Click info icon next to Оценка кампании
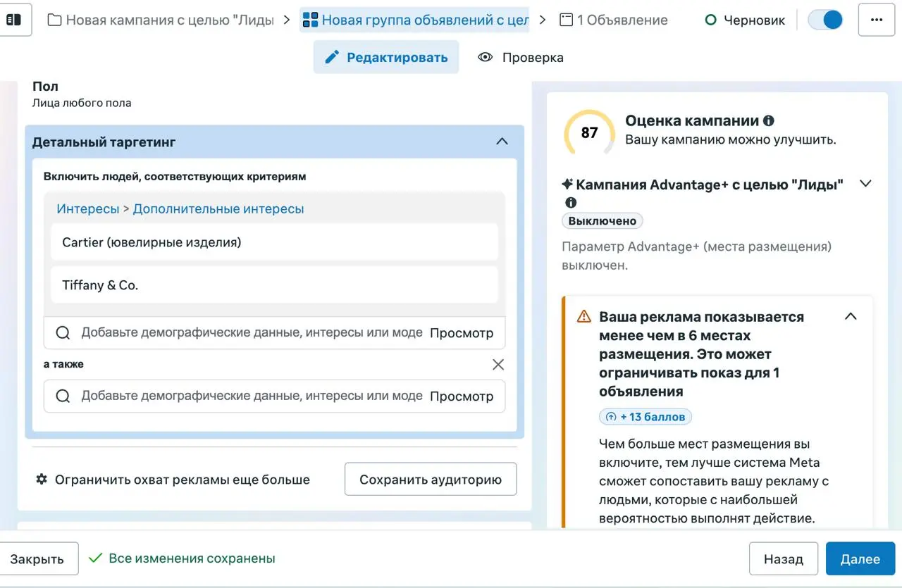902x588 pixels. [x=769, y=120]
